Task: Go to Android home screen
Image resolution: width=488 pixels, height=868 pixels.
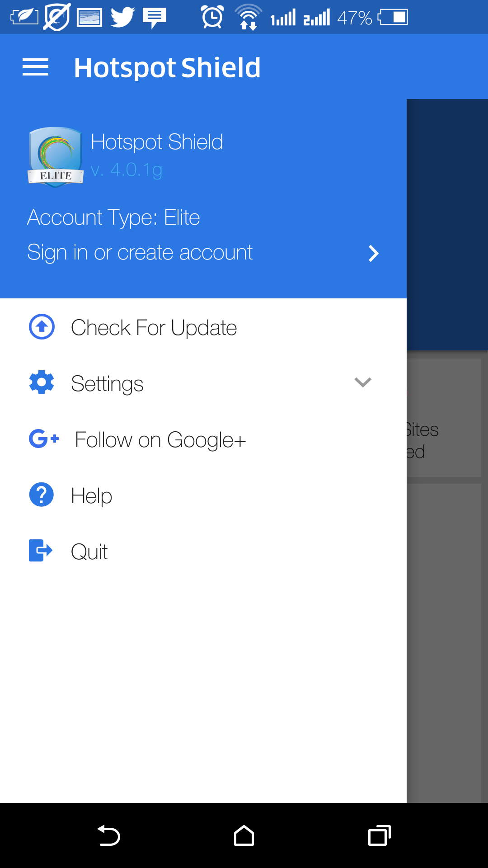Action: point(244,835)
